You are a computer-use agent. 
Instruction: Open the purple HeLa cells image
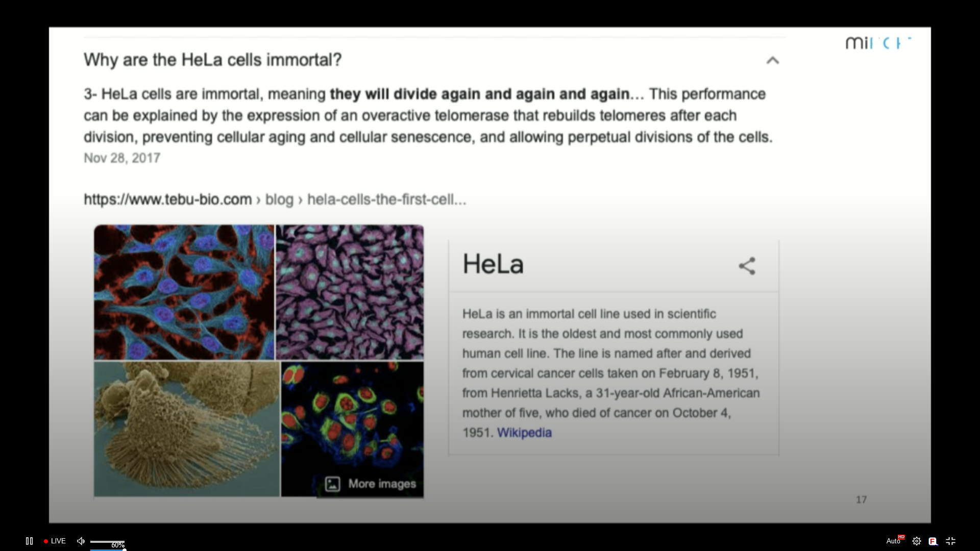click(x=350, y=292)
